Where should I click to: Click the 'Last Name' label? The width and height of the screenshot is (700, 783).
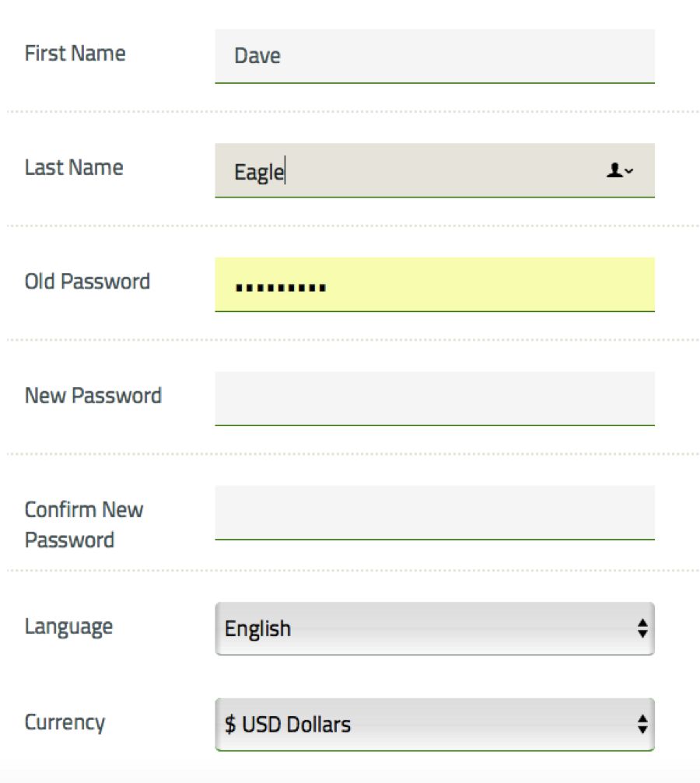(74, 167)
